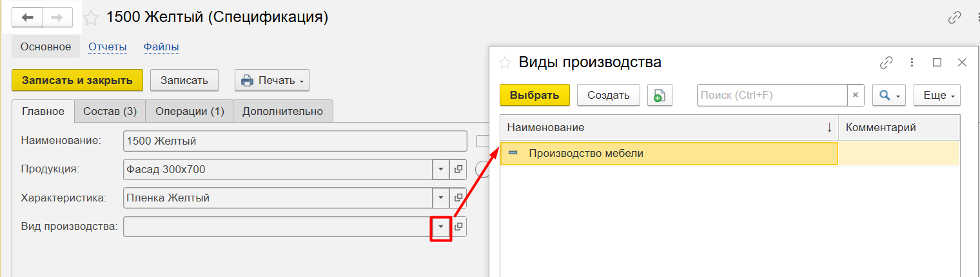980x277 pixels.
Task: Edit the Наименование field with 1500 Желтый
Action: (x=295, y=141)
